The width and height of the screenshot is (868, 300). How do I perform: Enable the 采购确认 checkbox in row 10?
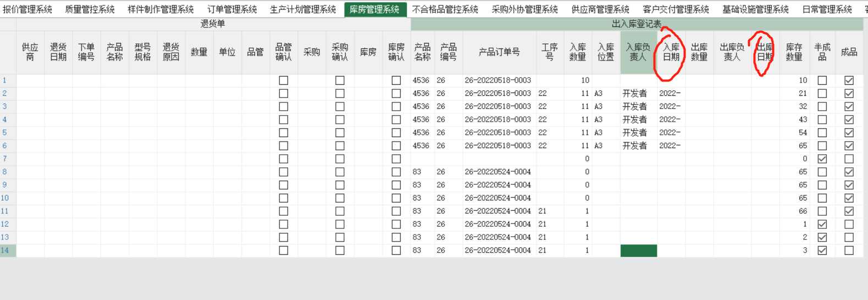[x=340, y=198]
